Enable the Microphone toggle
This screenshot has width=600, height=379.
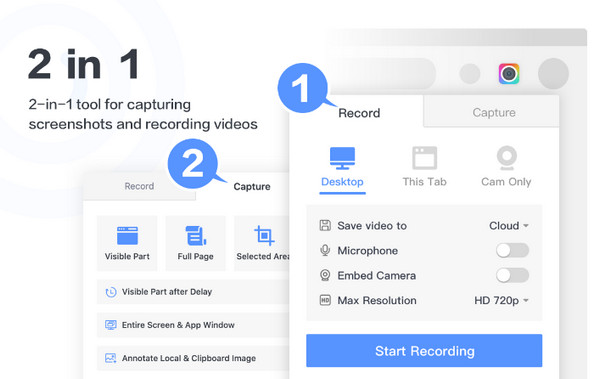[512, 250]
